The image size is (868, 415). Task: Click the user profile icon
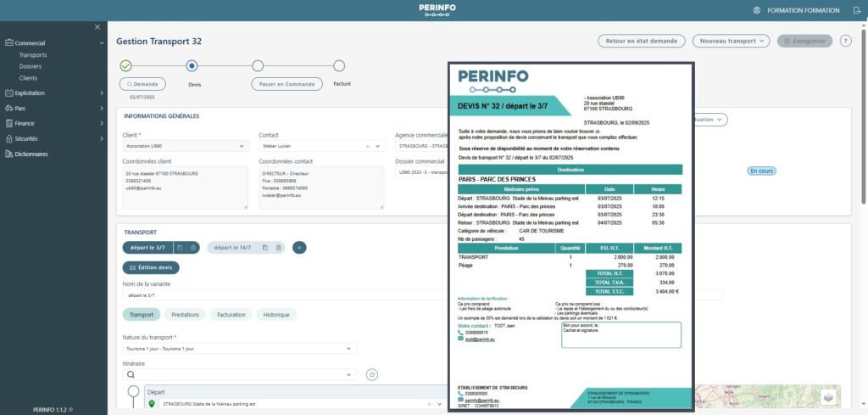(x=756, y=10)
